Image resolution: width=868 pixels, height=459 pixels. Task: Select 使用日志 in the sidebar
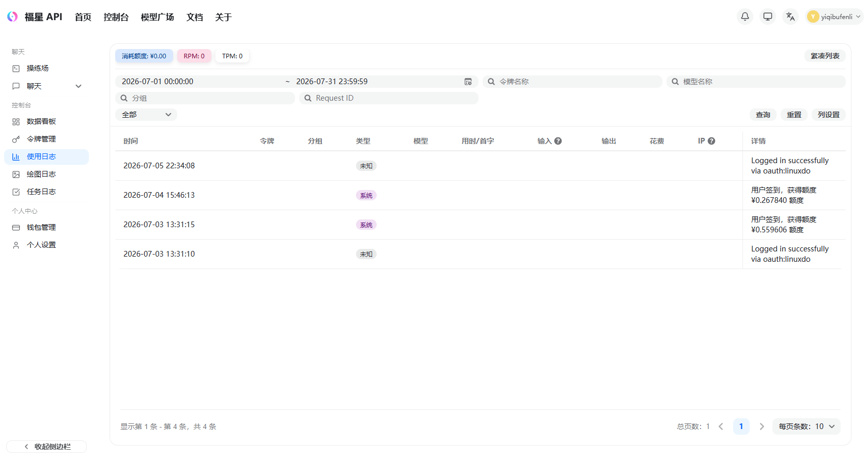(47, 157)
